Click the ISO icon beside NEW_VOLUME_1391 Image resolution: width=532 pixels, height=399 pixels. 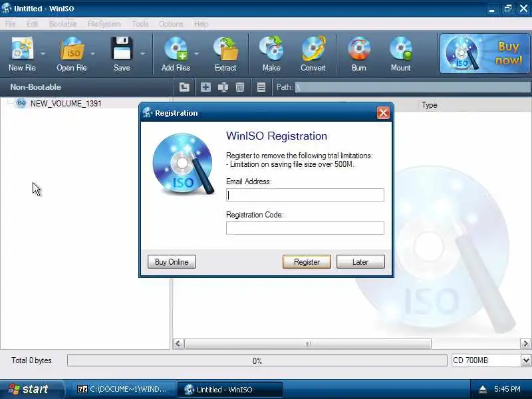pyautogui.click(x=21, y=103)
